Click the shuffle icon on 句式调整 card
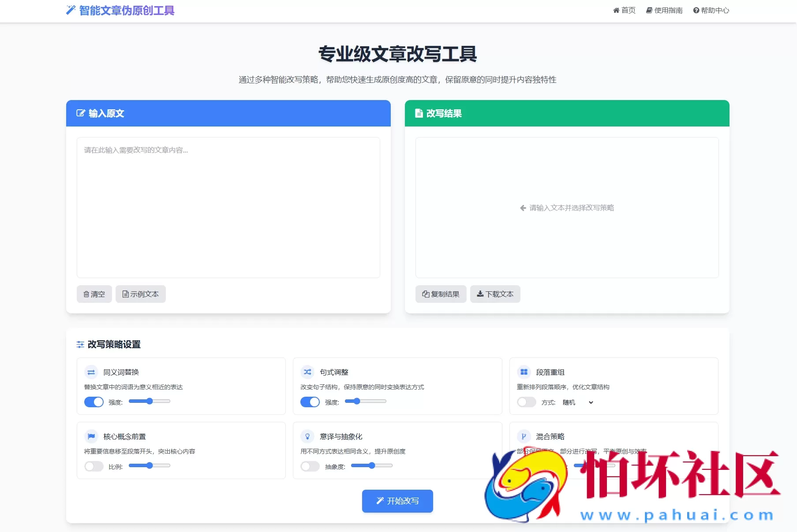This screenshot has height=532, width=797. coord(307,372)
